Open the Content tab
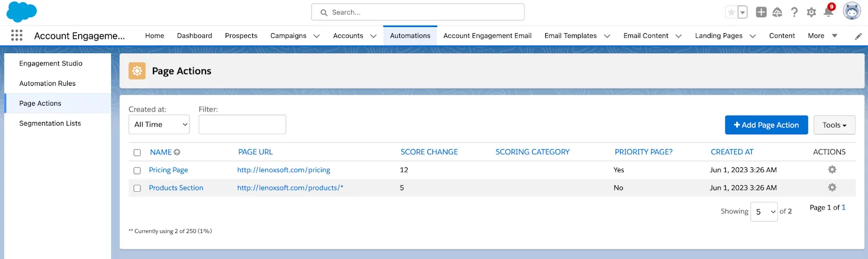868x259 pixels. tap(782, 36)
